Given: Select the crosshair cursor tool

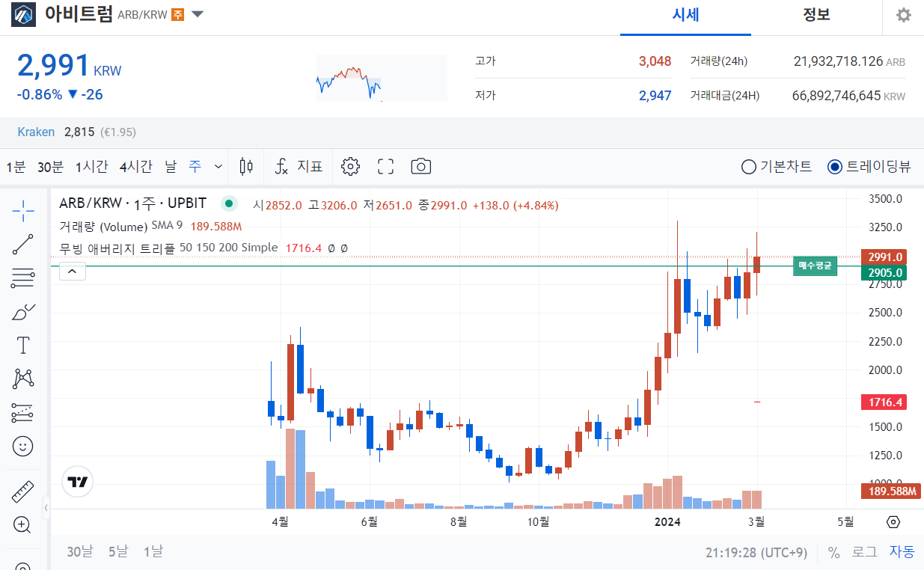Looking at the screenshot, I should (23, 211).
